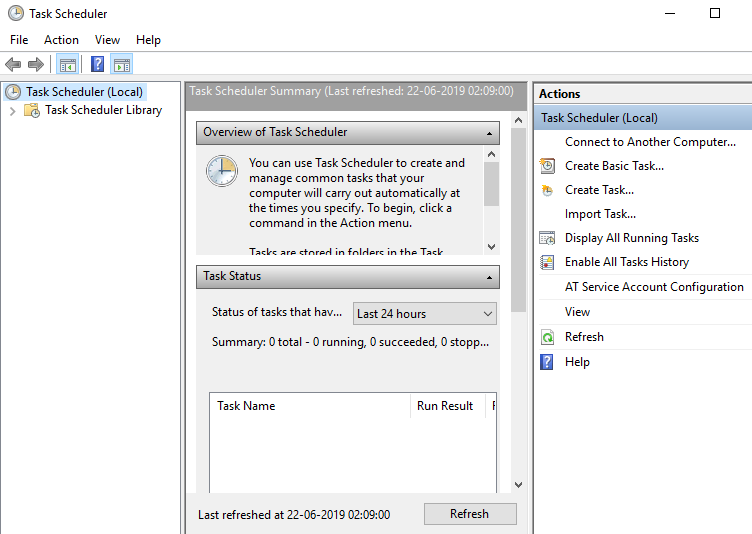Click the Create Basic Task icon

[547, 166]
